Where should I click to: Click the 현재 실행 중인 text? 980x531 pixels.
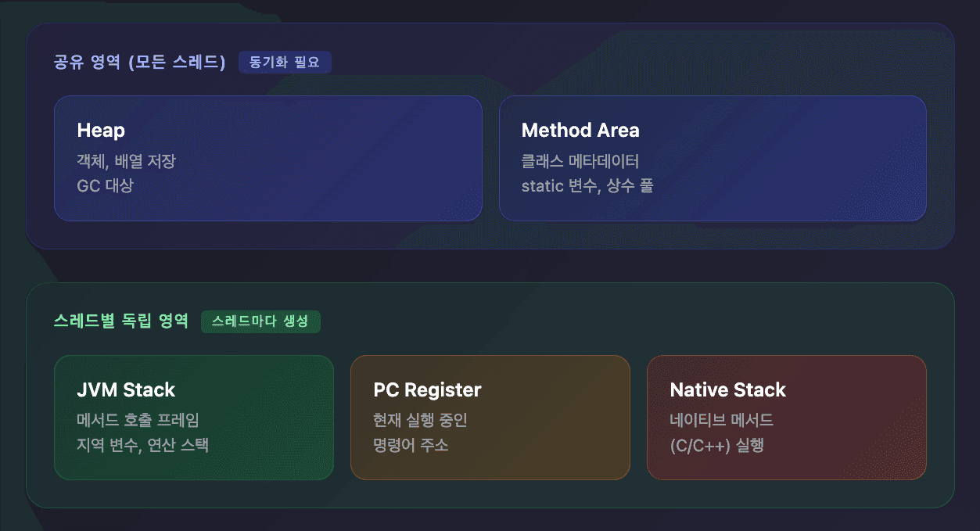(x=420, y=421)
